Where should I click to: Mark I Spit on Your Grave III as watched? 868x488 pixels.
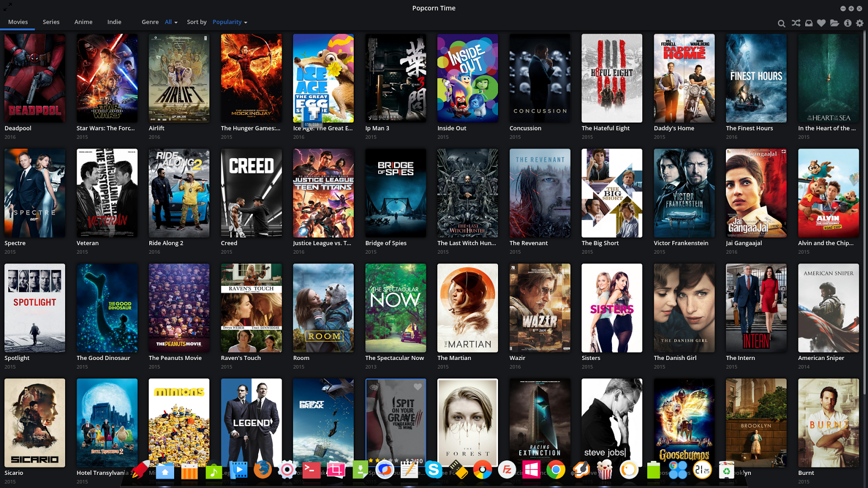pos(374,387)
